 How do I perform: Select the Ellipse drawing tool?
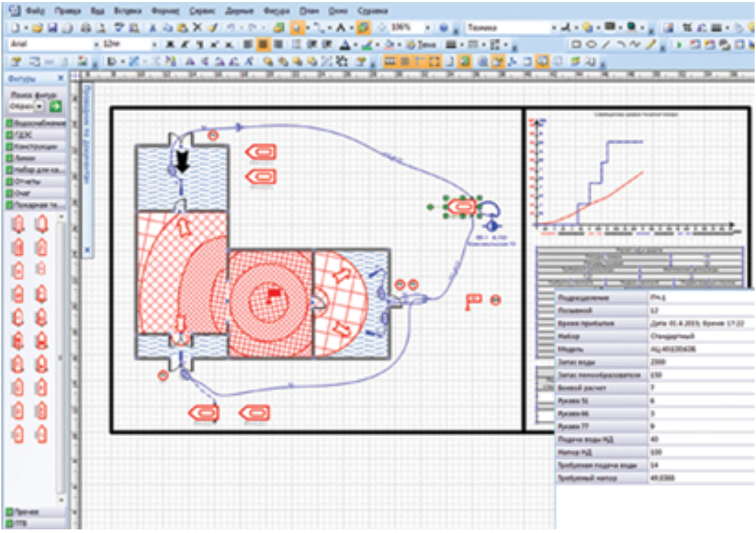tap(591, 44)
